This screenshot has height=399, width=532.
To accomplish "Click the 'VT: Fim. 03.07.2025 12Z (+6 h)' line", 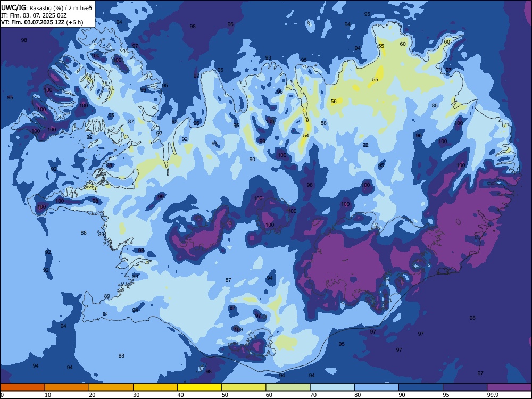I will [x=42, y=22].
